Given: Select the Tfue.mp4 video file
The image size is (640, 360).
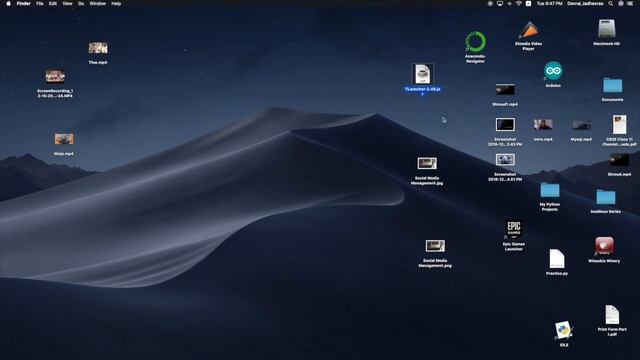Looking at the screenshot, I should click(x=98, y=48).
